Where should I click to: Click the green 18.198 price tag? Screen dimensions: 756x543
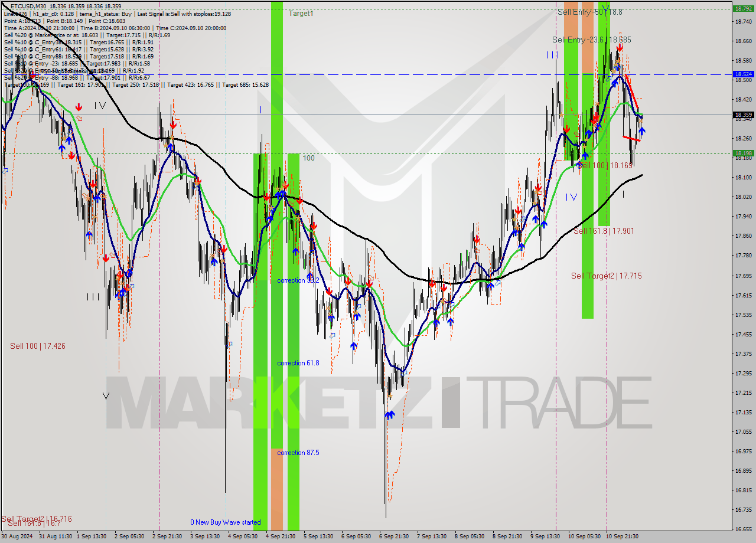743,153
